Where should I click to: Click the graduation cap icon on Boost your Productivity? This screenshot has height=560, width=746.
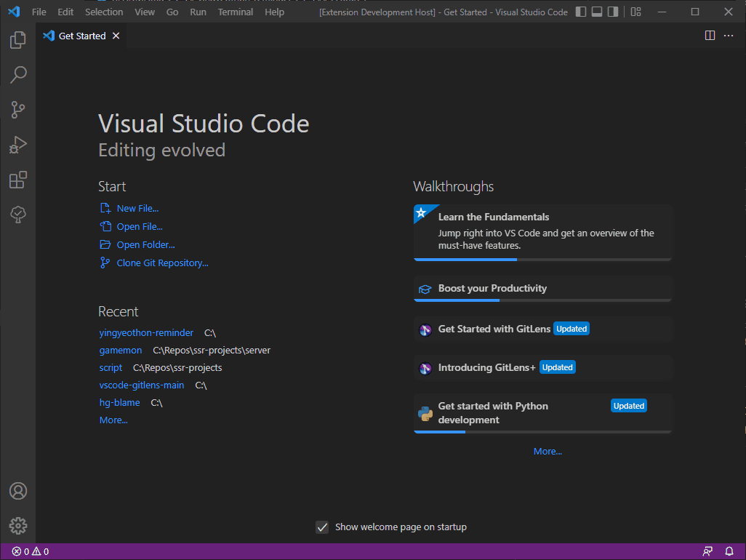click(425, 289)
